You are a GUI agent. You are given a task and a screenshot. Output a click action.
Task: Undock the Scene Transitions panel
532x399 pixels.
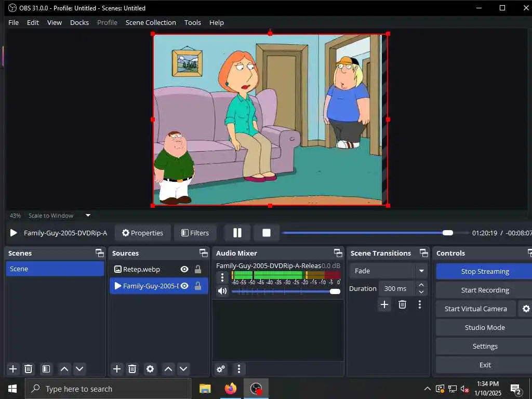tap(424, 253)
